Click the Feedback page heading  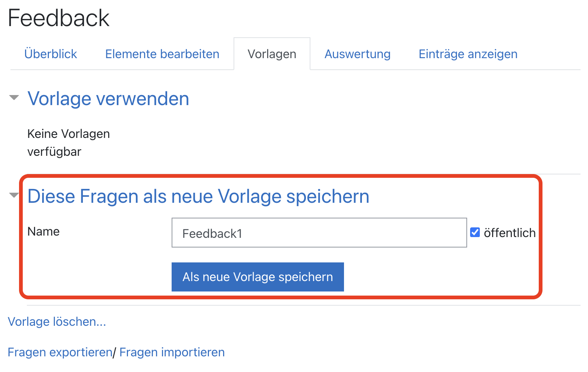[x=59, y=18]
